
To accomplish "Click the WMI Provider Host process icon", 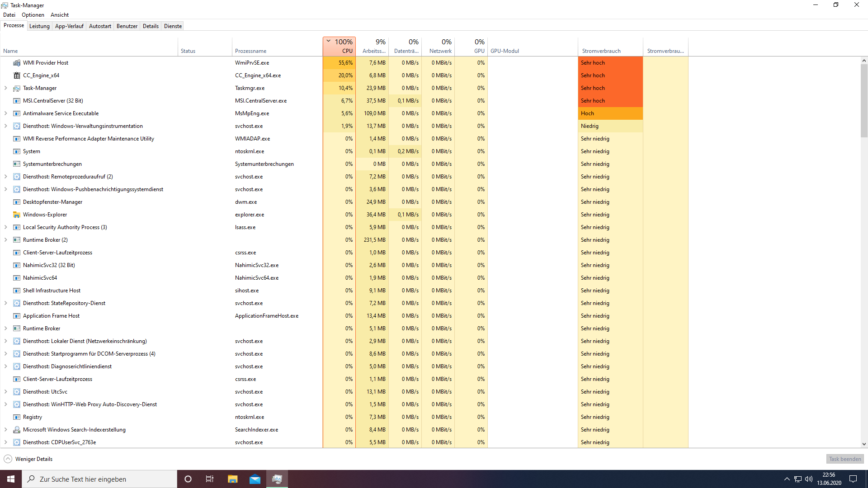I will [17, 63].
